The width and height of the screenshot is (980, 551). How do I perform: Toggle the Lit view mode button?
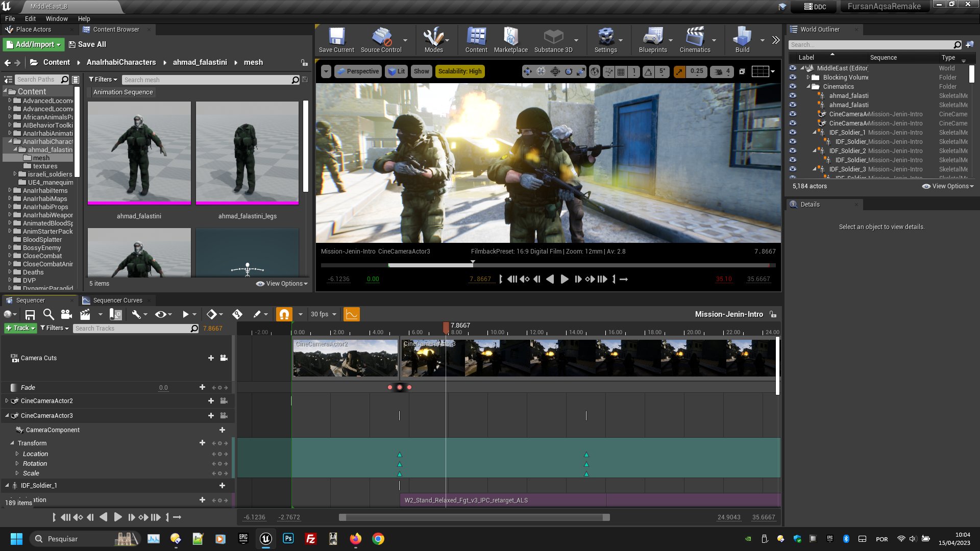(x=396, y=71)
